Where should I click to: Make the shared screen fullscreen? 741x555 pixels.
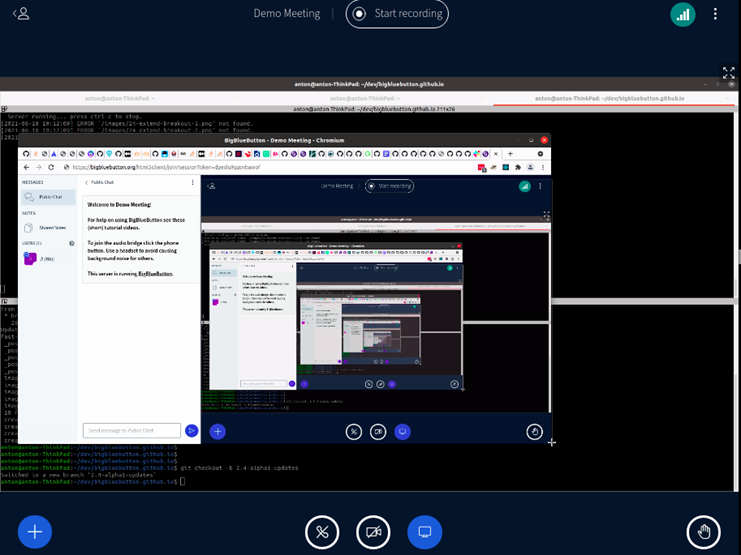[x=729, y=73]
